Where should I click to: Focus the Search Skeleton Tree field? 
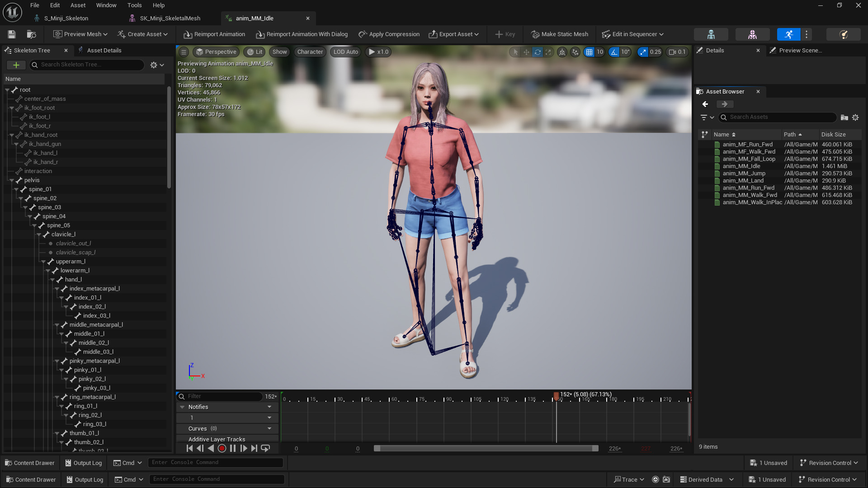(87, 65)
